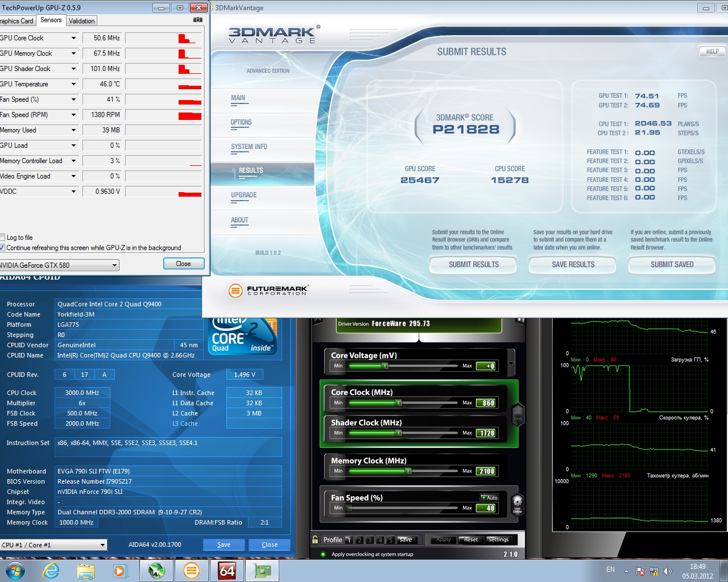Select profile slot 1
Viewport: 728px width, 582px height.
349,540
